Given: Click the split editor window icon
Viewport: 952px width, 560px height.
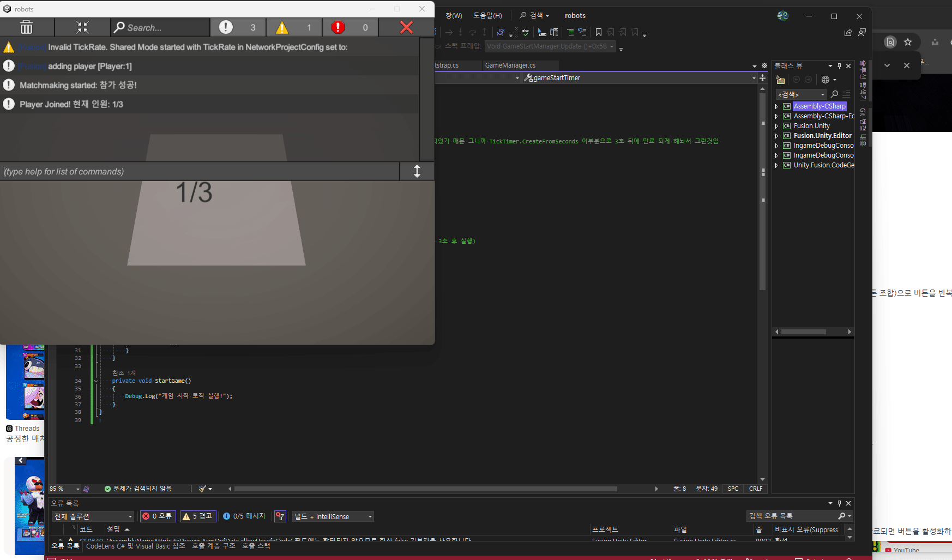Looking at the screenshot, I should [x=762, y=78].
